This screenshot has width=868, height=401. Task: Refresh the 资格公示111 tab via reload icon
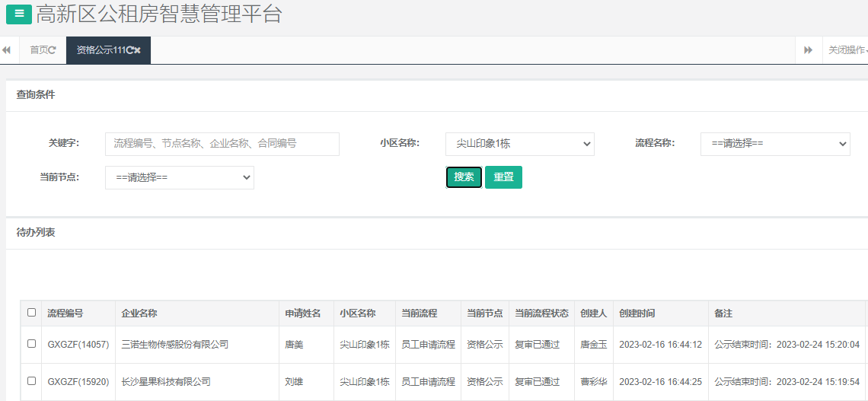tap(129, 50)
